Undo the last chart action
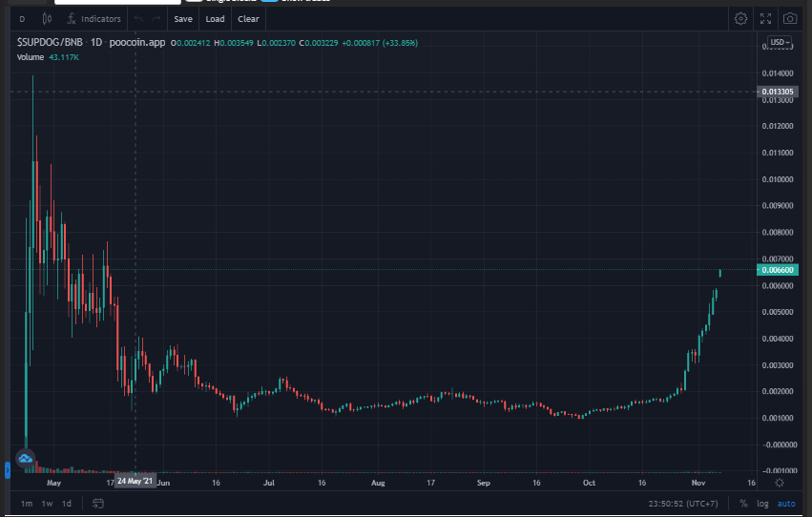Image resolution: width=812 pixels, height=517 pixels. pos(138,19)
